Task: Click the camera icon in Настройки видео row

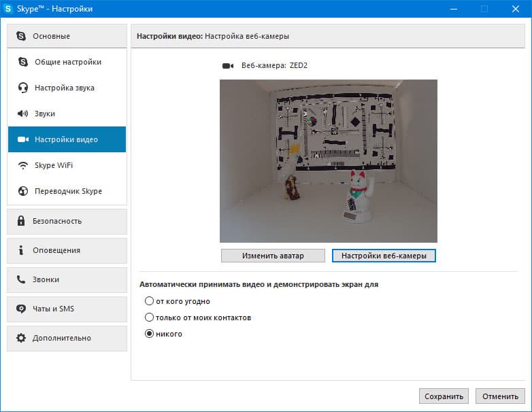Action: click(22, 139)
